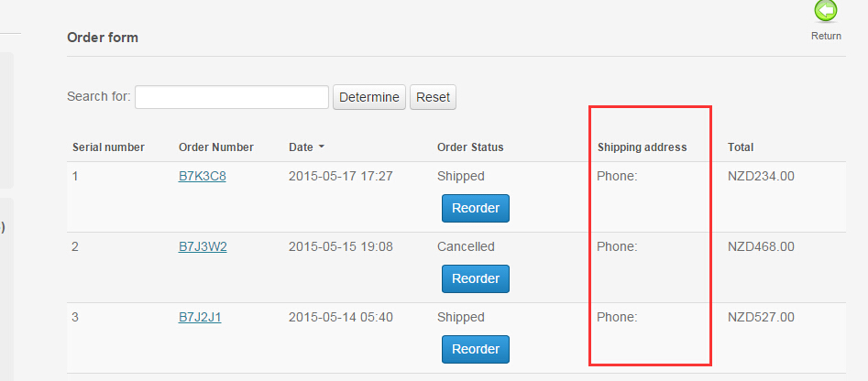Reorder the shipped order B7J2J1
This screenshot has width=868, height=381.
tap(476, 349)
